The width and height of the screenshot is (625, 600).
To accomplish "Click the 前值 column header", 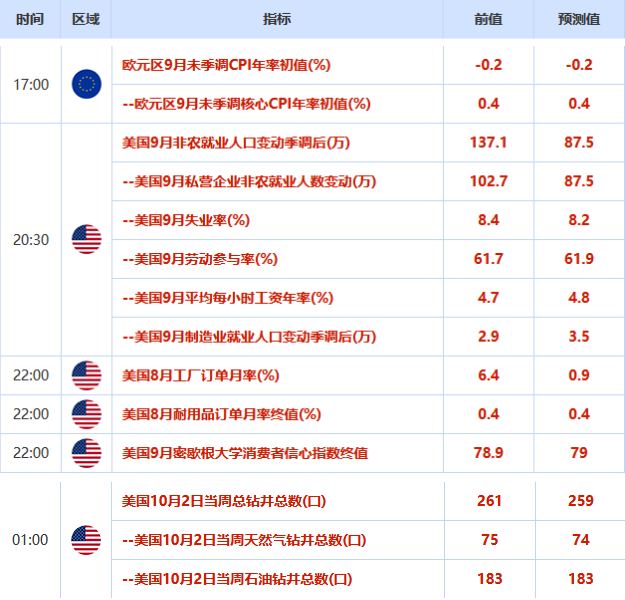I will click(488, 19).
